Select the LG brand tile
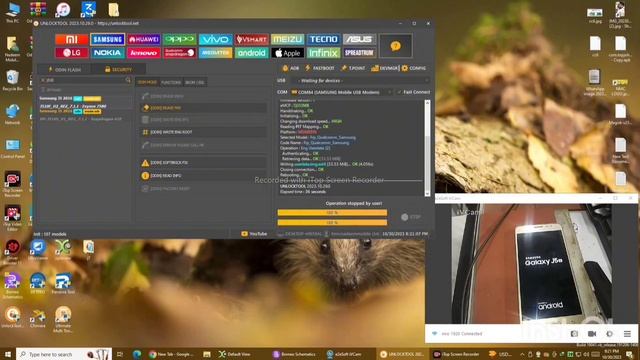Screen dimensions: 640x360 [x=72, y=53]
